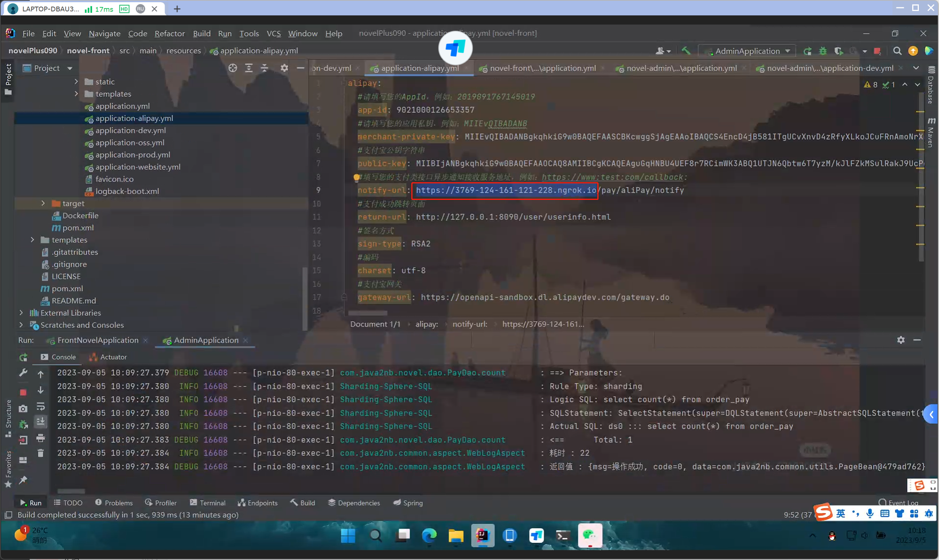Toggle scroll to end in console

[41, 421]
